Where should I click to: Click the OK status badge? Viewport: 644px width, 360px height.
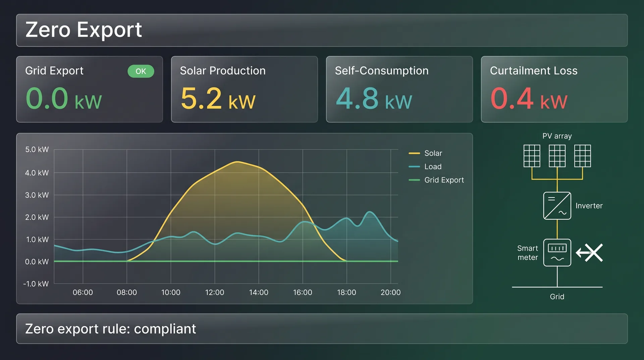coord(141,71)
